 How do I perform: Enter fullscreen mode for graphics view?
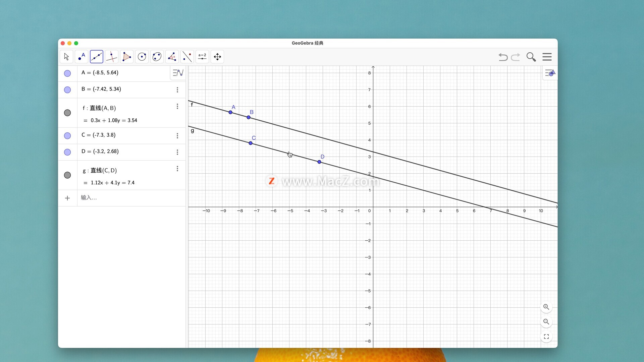pos(546,337)
